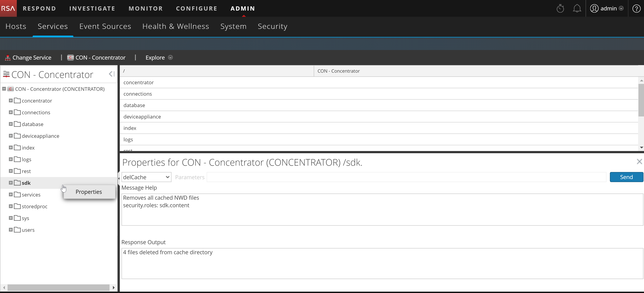Switch to the Event Sources tab

(x=105, y=26)
